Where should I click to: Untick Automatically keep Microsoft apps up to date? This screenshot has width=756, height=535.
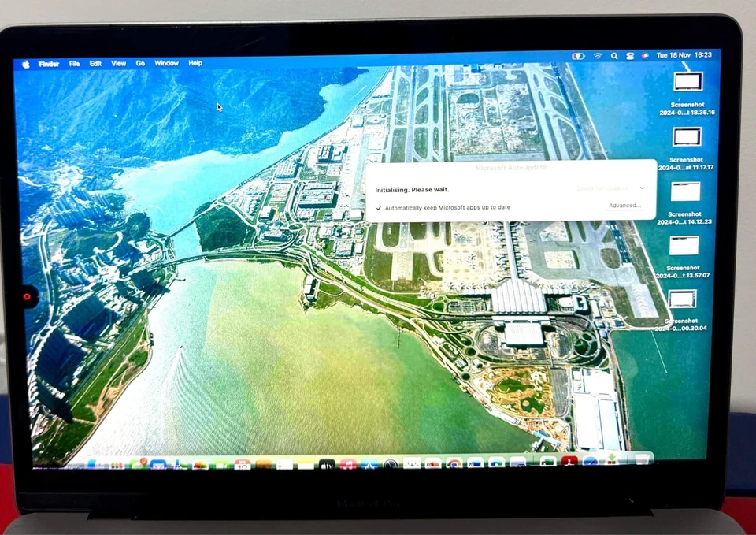click(x=379, y=208)
